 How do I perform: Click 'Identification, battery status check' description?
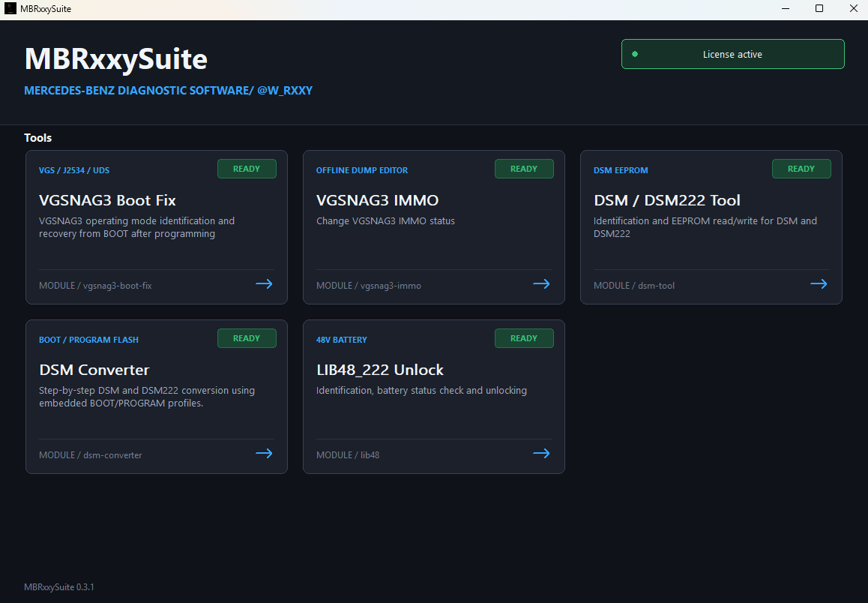coord(421,390)
